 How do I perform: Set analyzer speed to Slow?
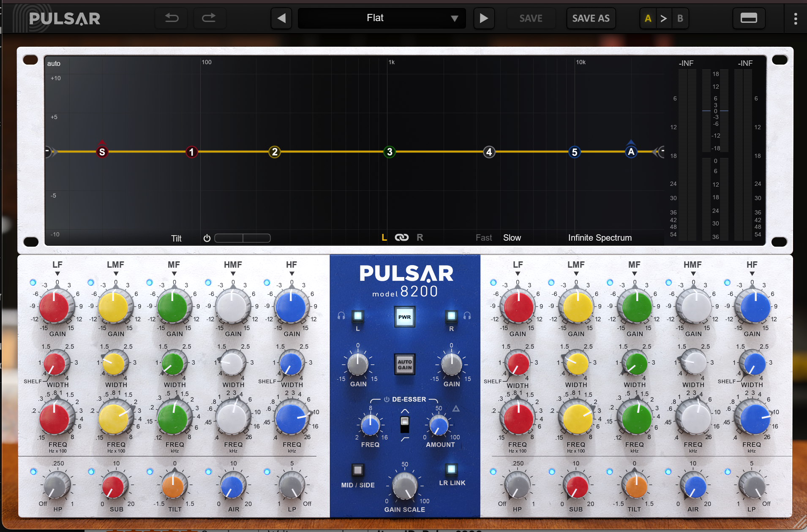point(512,238)
